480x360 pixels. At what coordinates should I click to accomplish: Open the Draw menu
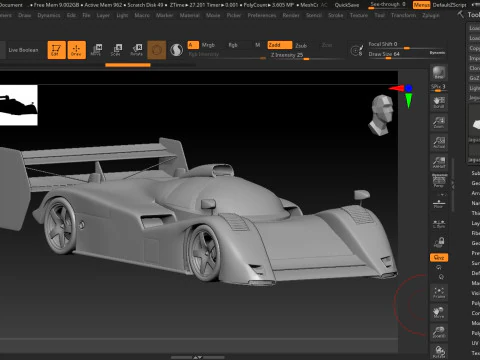point(25,15)
